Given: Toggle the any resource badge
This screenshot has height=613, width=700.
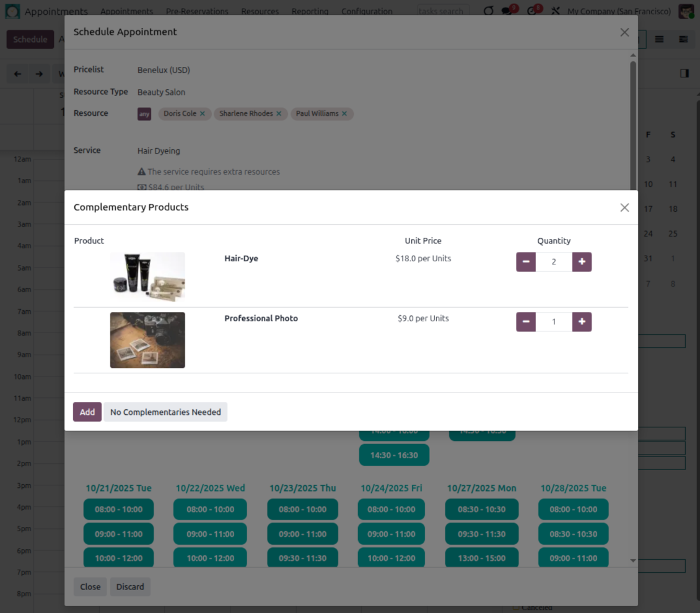Looking at the screenshot, I should click(x=144, y=114).
